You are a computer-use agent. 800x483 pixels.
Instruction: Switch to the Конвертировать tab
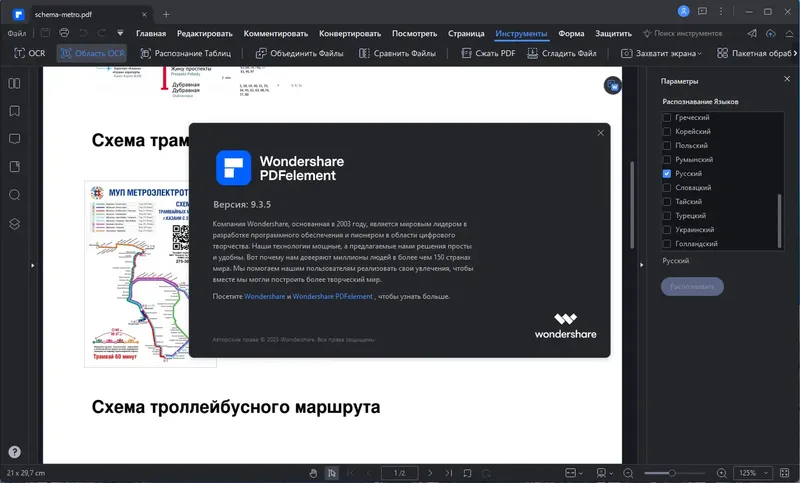pyautogui.click(x=350, y=34)
